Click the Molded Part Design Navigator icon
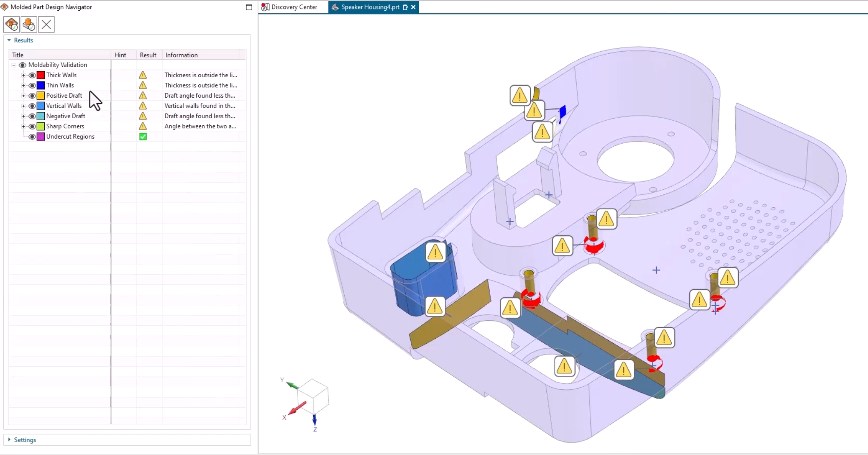 pyautogui.click(x=4, y=7)
